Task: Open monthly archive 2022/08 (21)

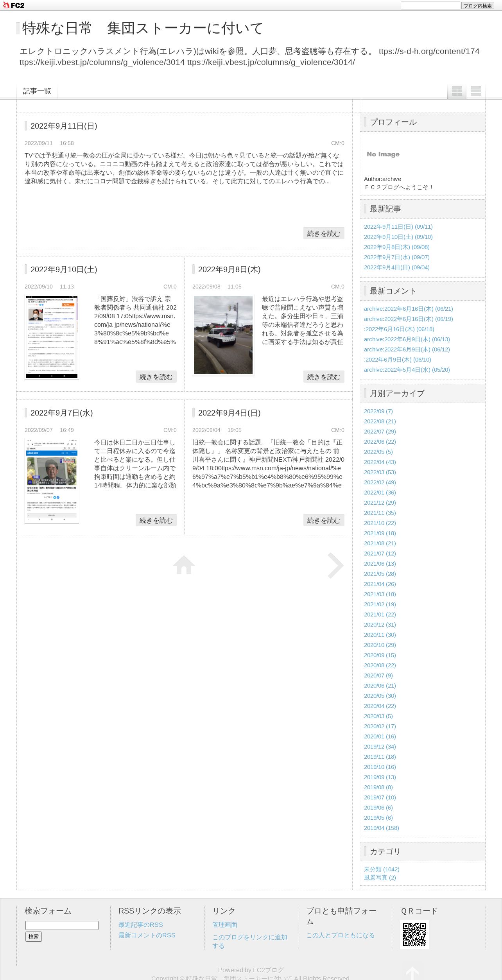Action: (x=380, y=421)
